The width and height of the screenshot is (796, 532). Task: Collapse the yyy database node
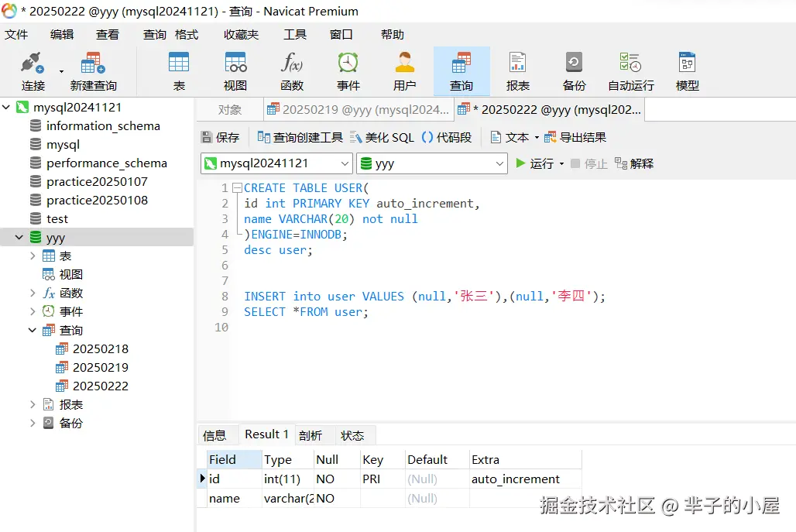[x=19, y=237]
